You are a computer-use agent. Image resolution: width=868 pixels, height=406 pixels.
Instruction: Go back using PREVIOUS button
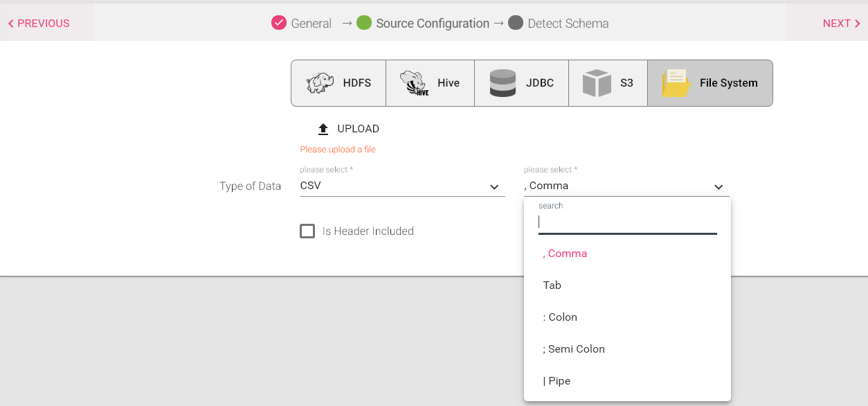tap(39, 24)
